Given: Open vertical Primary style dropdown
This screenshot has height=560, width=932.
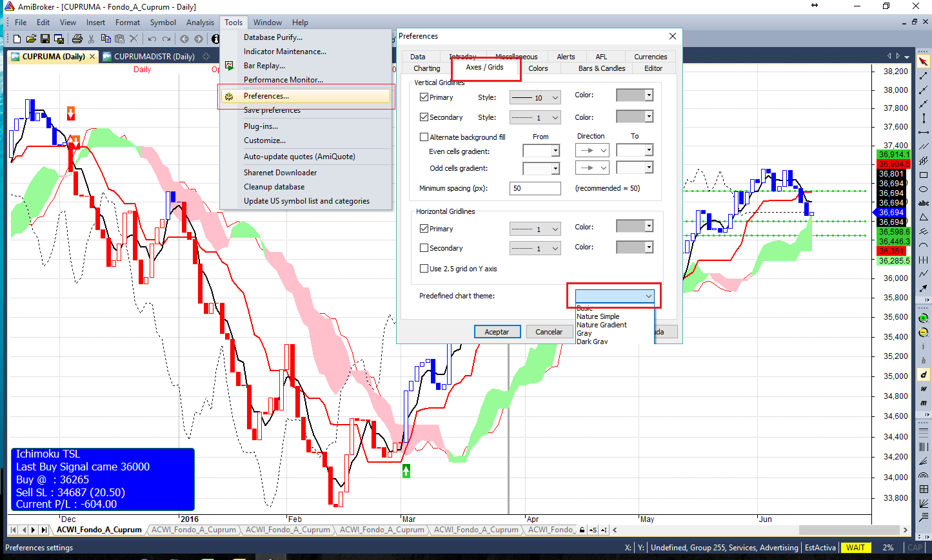Looking at the screenshot, I should click(x=535, y=98).
